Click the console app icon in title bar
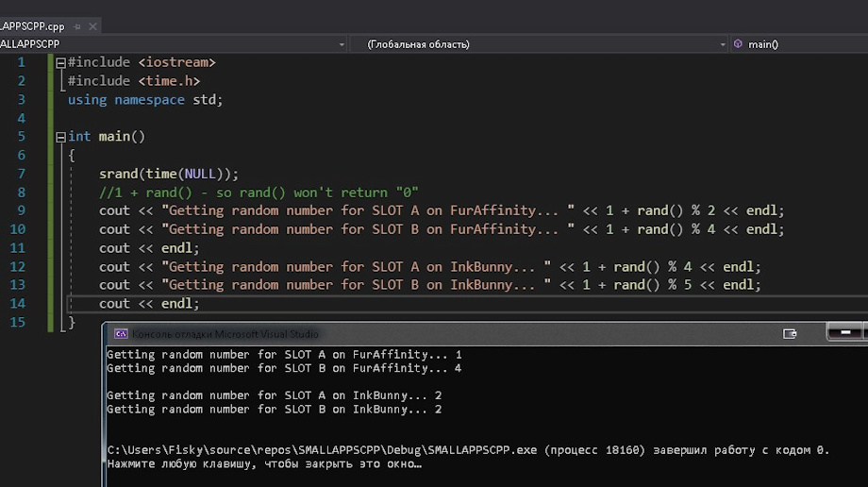868x487 pixels. pyautogui.click(x=121, y=334)
